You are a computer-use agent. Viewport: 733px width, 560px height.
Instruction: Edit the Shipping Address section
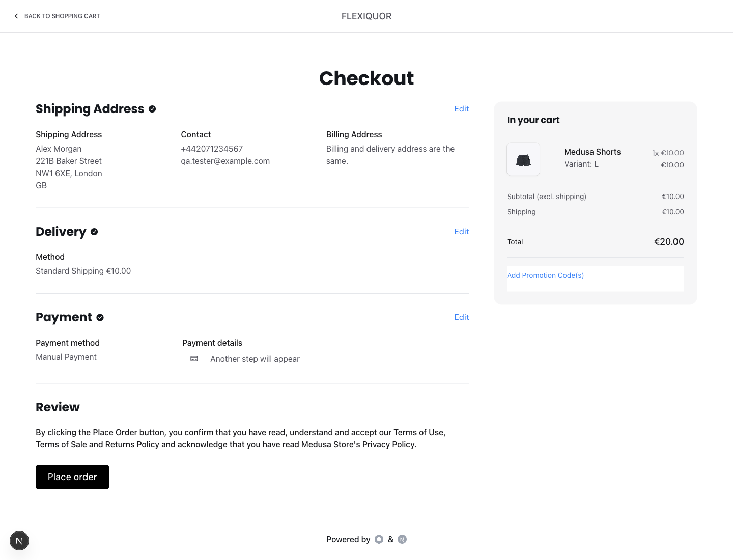(x=462, y=109)
